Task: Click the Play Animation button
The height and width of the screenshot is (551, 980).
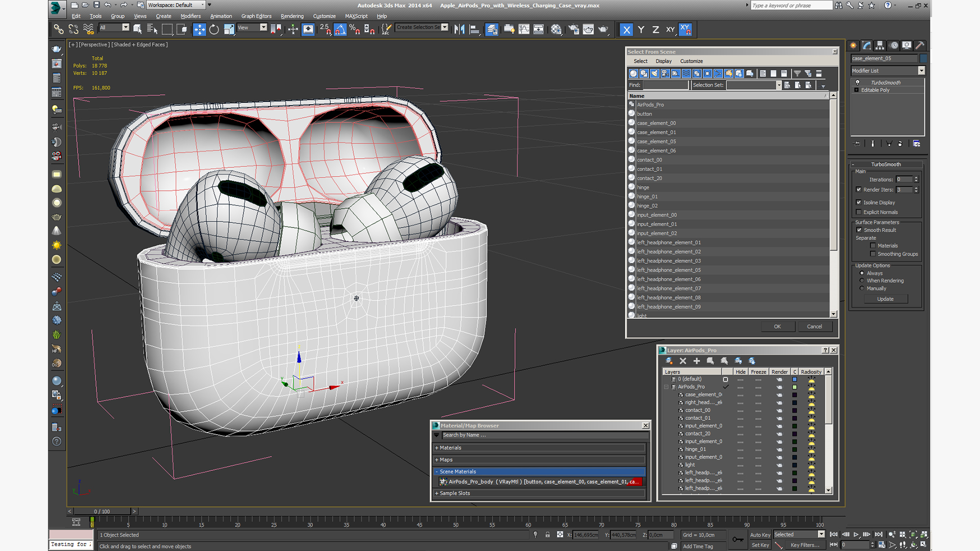Action: [856, 535]
